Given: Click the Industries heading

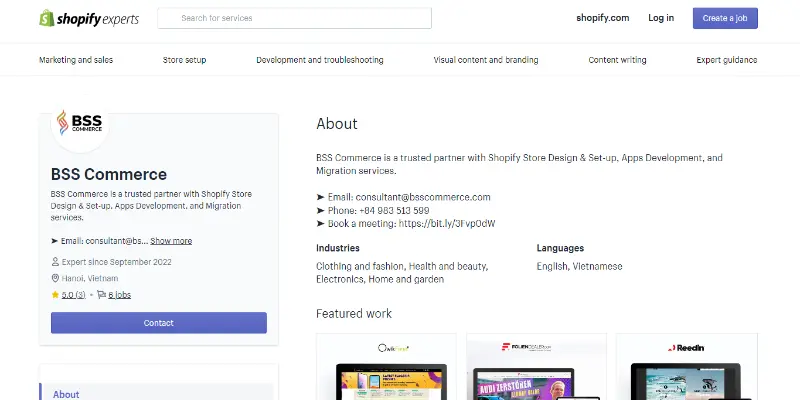Looking at the screenshot, I should (338, 248).
